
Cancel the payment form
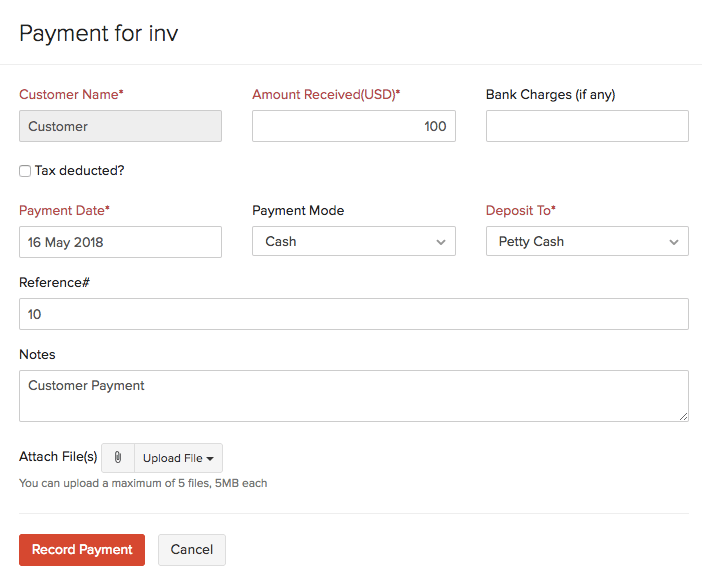[x=192, y=550]
